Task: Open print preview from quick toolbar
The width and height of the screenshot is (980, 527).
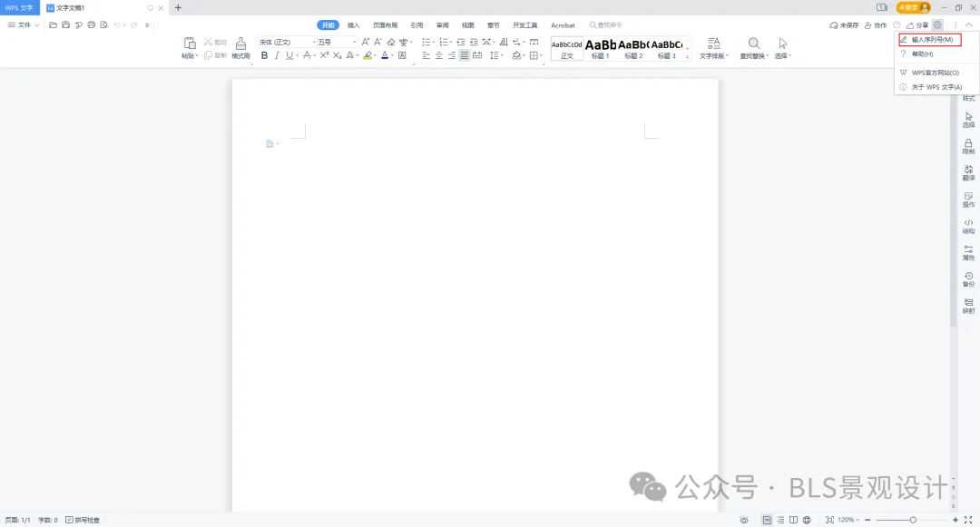Action: pyautogui.click(x=103, y=25)
